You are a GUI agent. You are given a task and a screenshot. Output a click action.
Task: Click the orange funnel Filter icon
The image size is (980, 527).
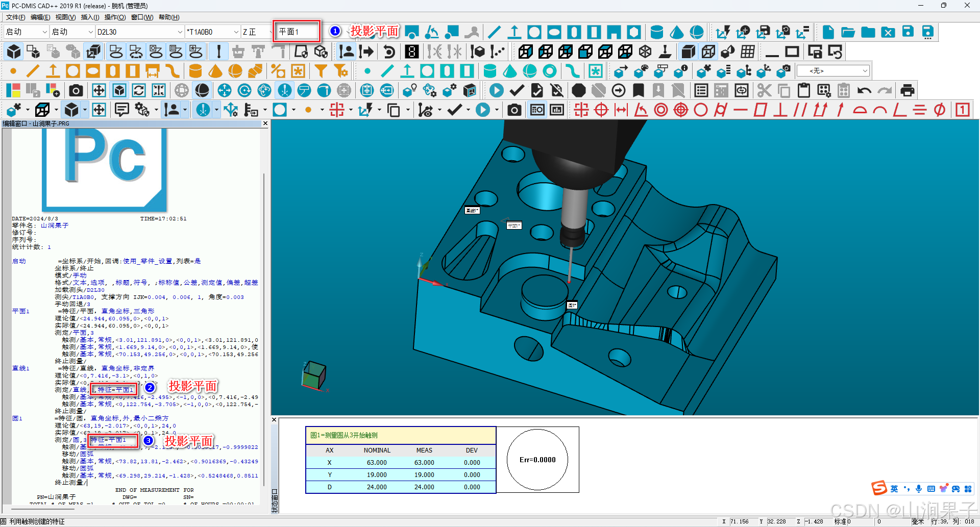[321, 71]
